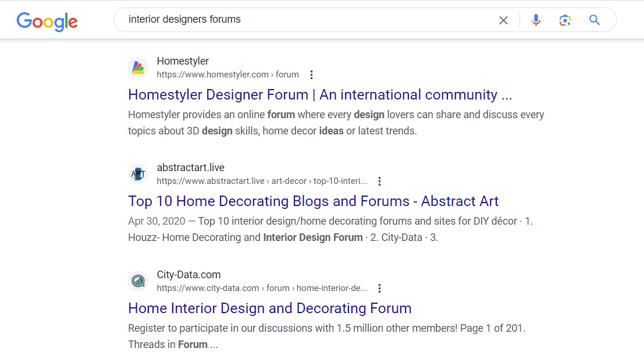The height and width of the screenshot is (362, 644).
Task: Open 'Homestyler Designer Forum' result link
Action: pos(320,94)
